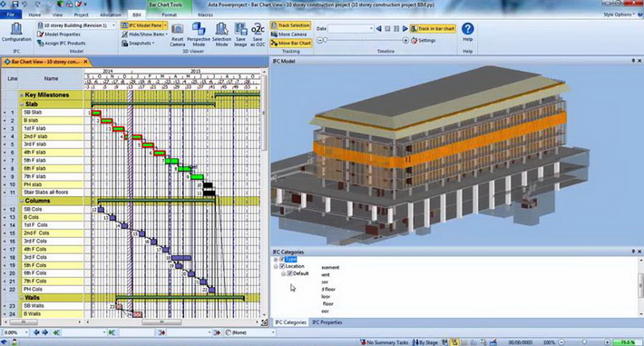This screenshot has height=346, width=644.
Task: Open the IFC Configuration tool
Action: pos(16,33)
